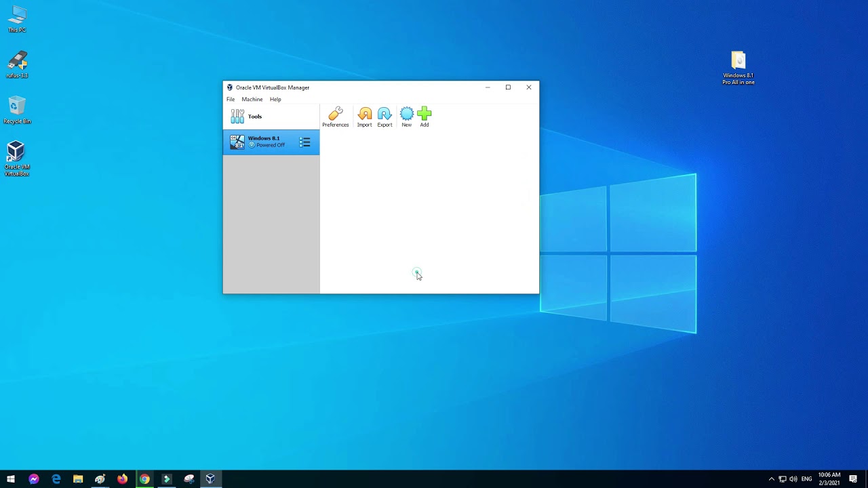Click the green Add machine icon
Screen dimensions: 868x488
425,117
